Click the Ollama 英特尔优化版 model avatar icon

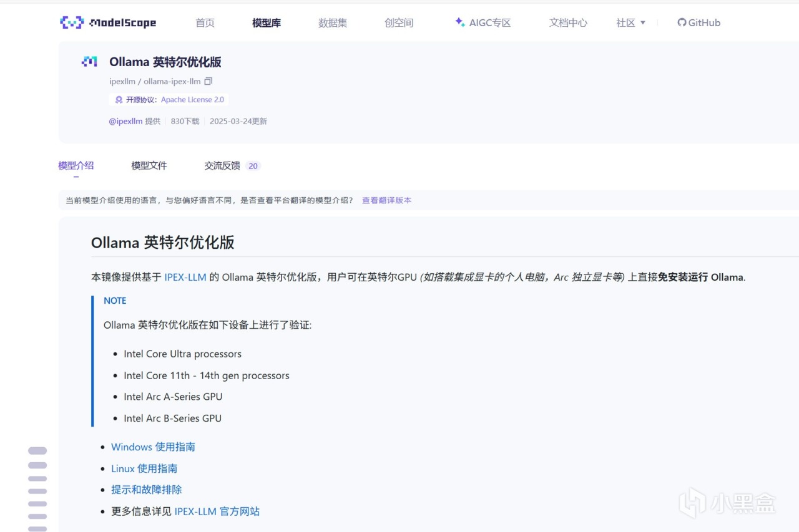pyautogui.click(x=89, y=61)
